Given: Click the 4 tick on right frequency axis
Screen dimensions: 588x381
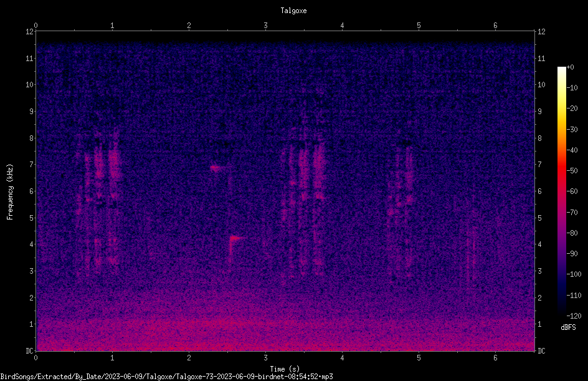Looking at the screenshot, I should point(539,244).
